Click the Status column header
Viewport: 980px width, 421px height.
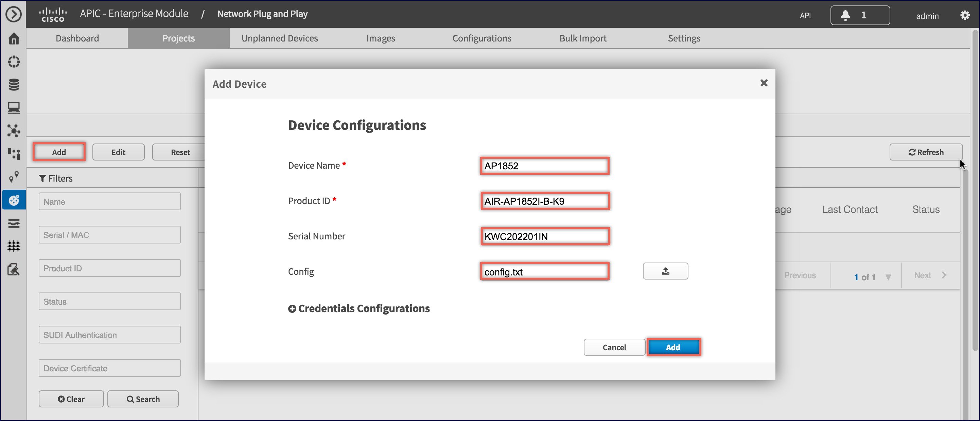(x=926, y=209)
